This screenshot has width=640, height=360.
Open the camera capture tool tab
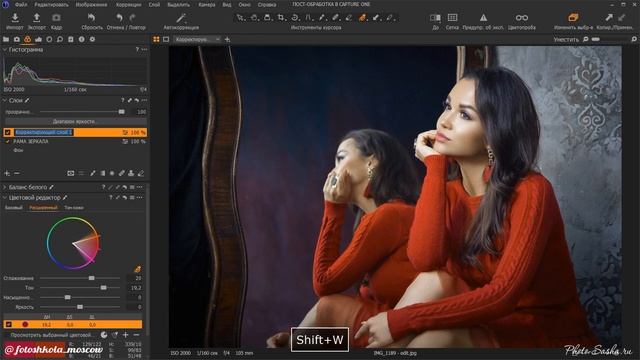(17, 39)
